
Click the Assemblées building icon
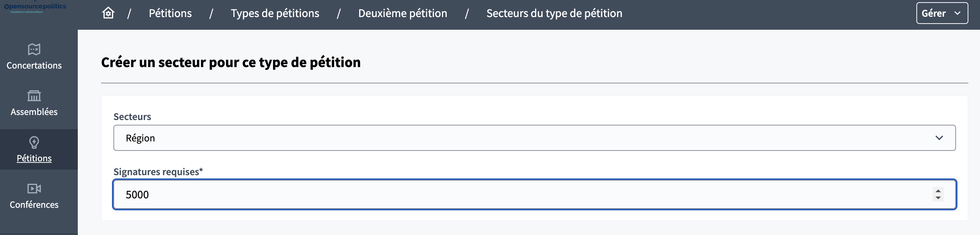pos(34,96)
